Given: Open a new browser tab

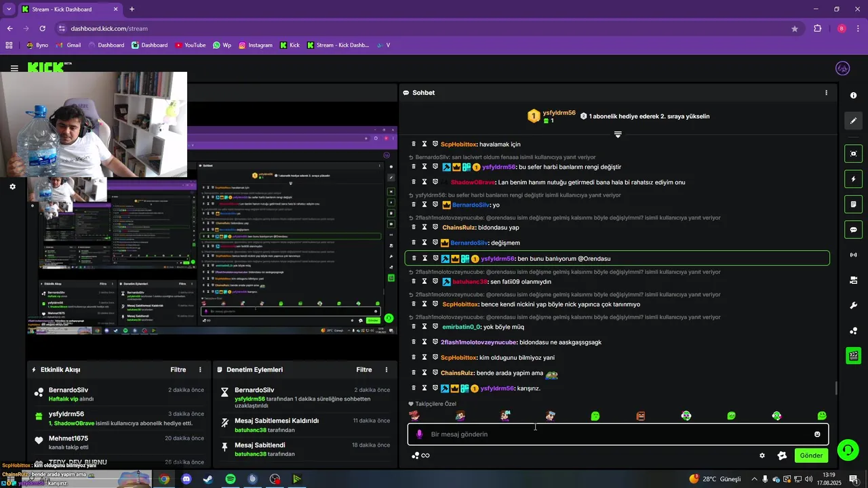Looking at the screenshot, I should [x=132, y=9].
